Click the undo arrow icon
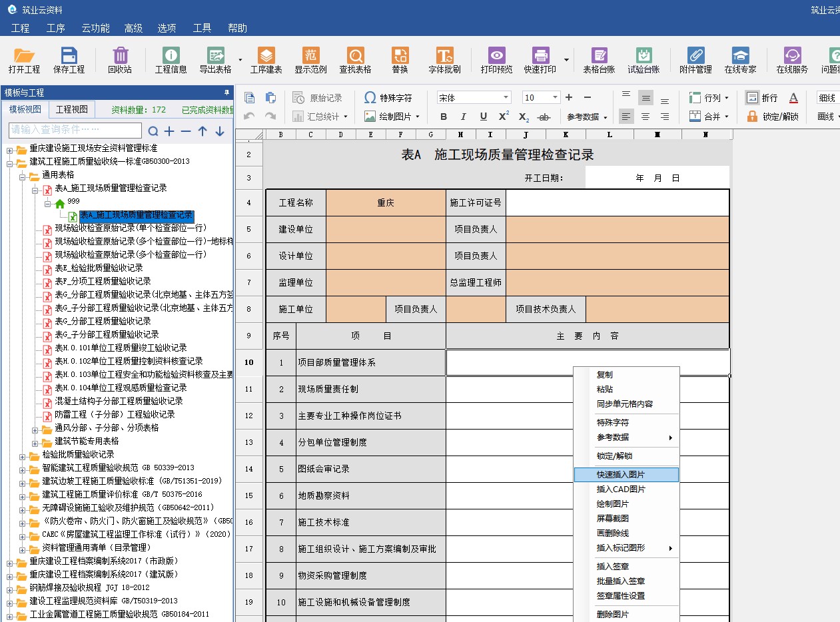840x622 pixels. click(x=250, y=117)
